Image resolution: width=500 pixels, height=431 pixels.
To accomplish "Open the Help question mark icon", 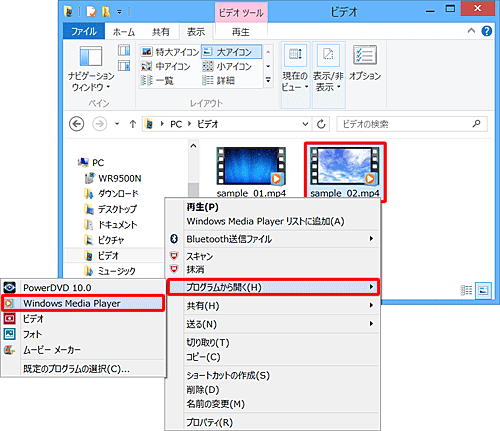I will point(487,31).
